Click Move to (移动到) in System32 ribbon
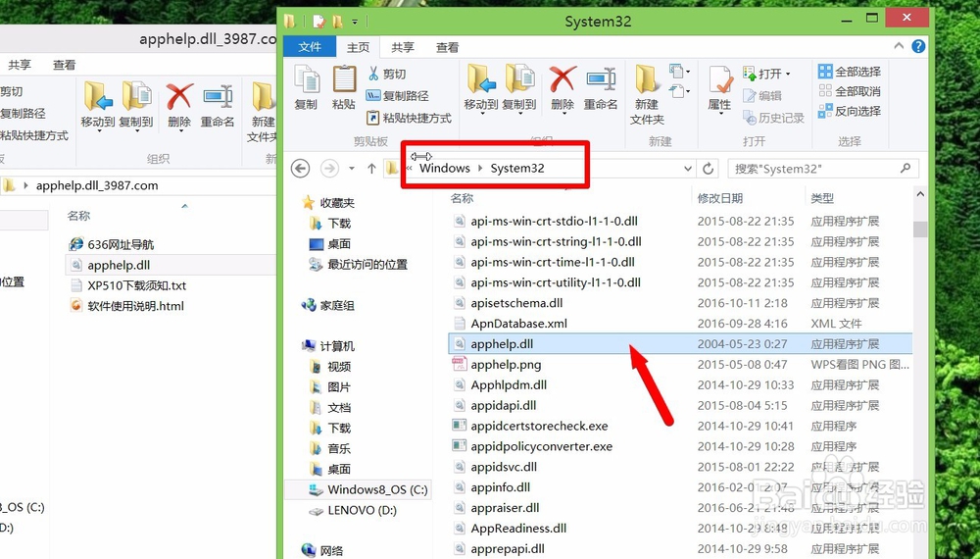Viewport: 980px width, 559px height. point(480,89)
